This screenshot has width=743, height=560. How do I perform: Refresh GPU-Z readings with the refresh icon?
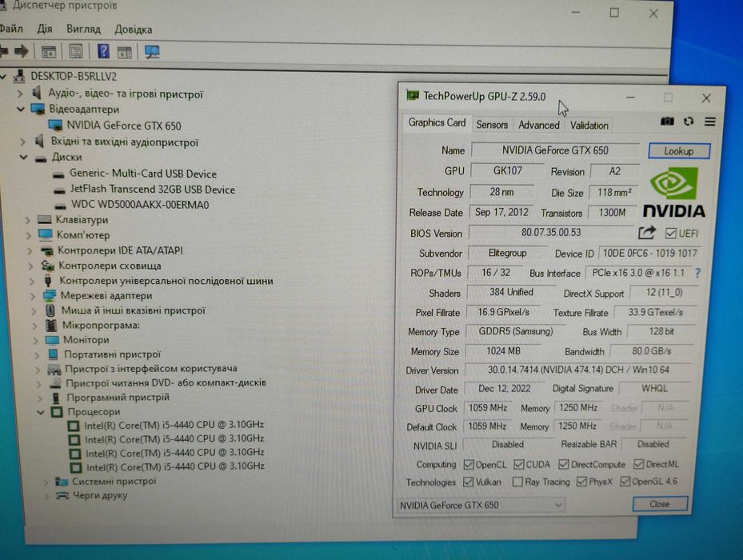[689, 122]
